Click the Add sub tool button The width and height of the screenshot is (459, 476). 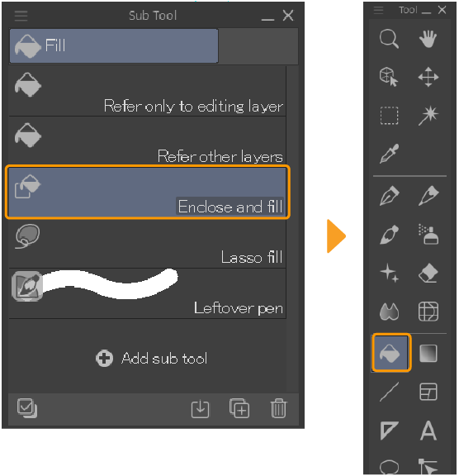pyautogui.click(x=152, y=358)
